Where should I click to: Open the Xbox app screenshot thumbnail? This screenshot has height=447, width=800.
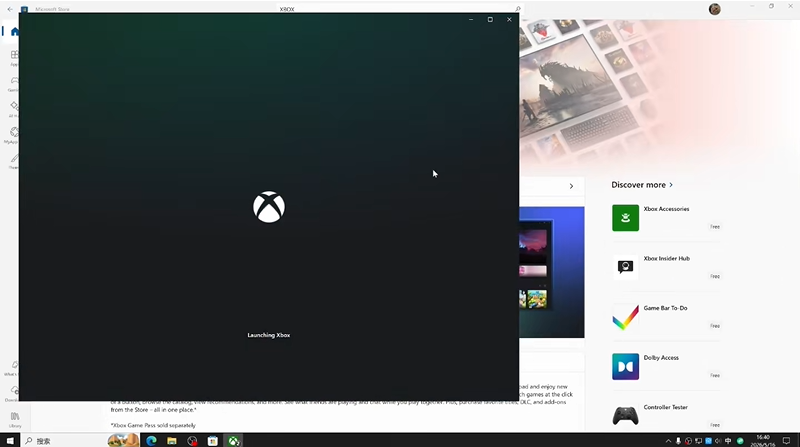[552, 272]
